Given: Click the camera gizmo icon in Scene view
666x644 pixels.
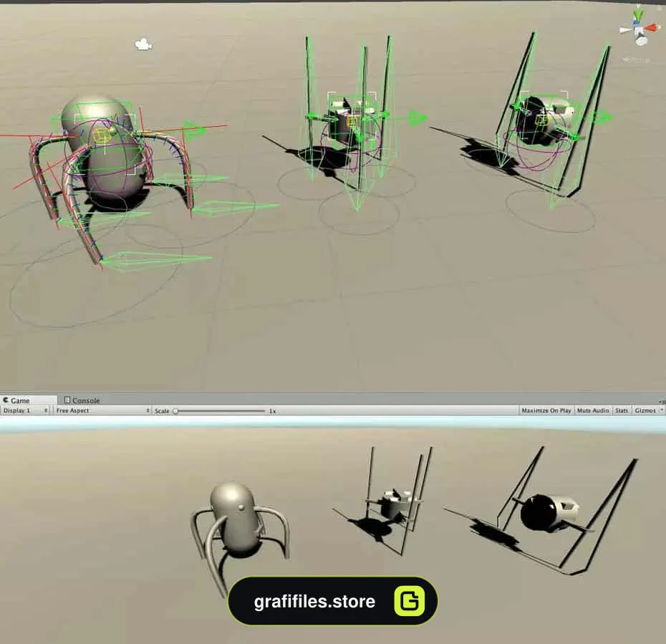Looking at the screenshot, I should click(x=143, y=44).
